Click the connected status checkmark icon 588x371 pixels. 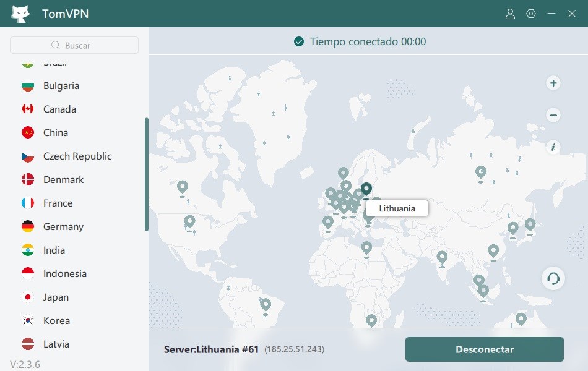(299, 41)
